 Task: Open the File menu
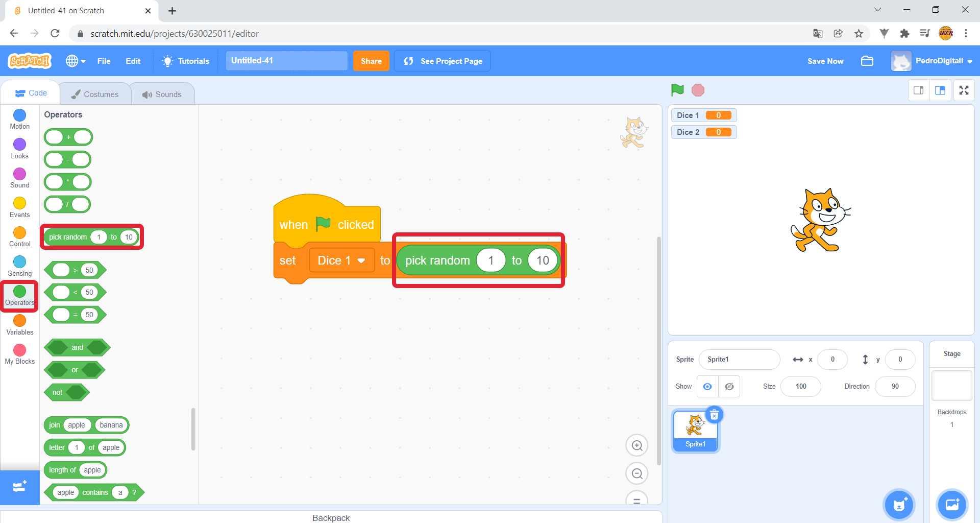pos(104,61)
